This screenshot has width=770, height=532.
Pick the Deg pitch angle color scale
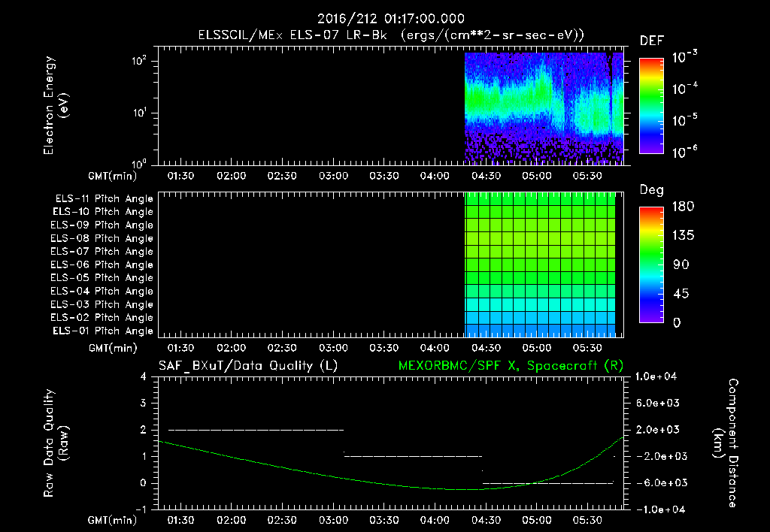(x=652, y=265)
